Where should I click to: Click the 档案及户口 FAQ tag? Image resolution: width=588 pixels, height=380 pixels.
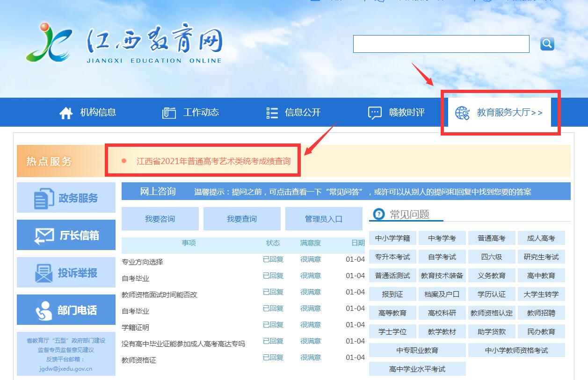click(x=442, y=294)
